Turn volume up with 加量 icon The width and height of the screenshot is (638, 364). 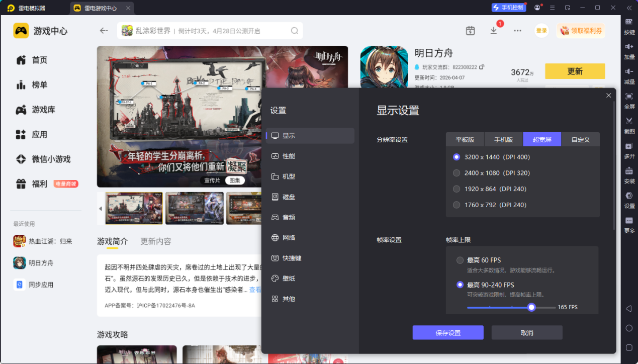coord(629,47)
